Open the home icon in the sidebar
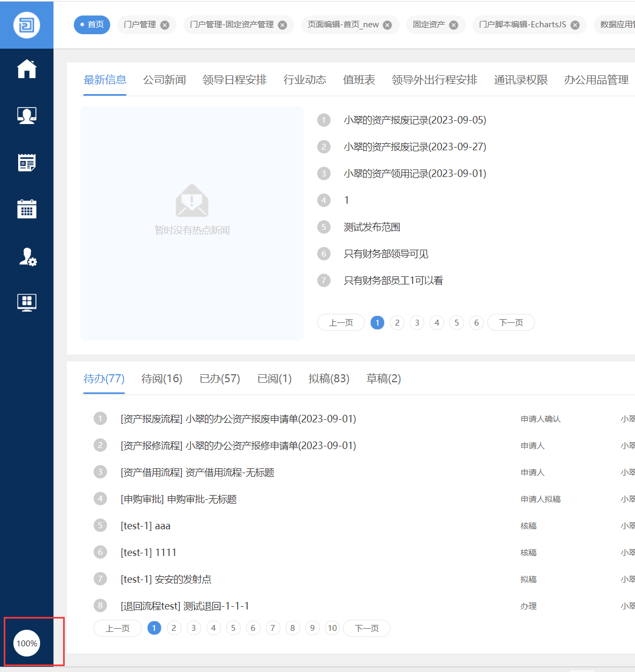635x672 pixels. (27, 68)
